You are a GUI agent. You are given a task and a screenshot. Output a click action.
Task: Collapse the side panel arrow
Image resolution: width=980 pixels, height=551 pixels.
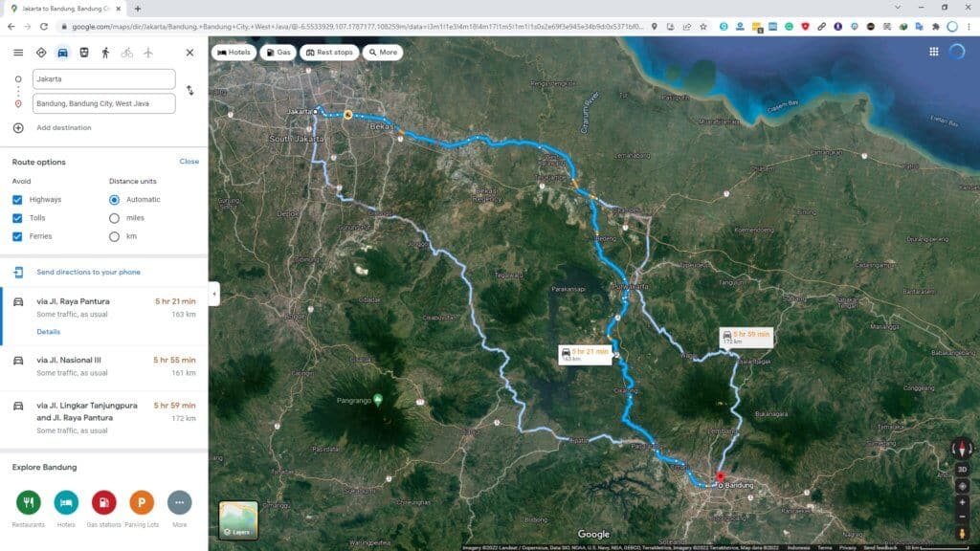[x=213, y=293]
